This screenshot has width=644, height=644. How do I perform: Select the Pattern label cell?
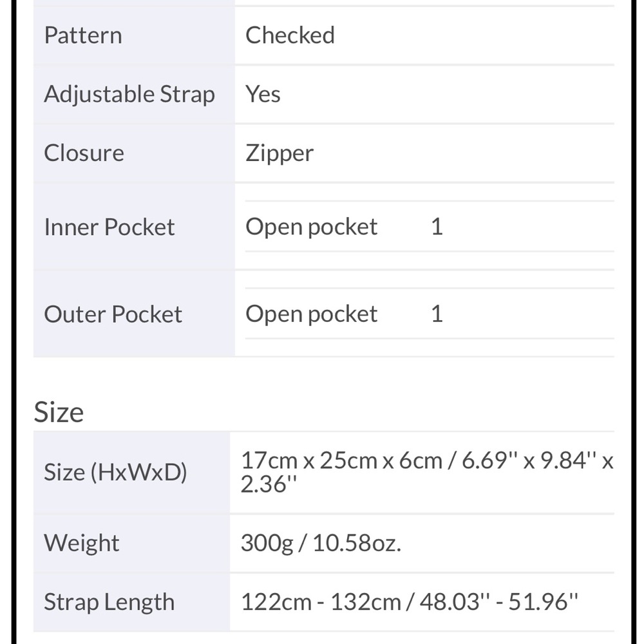(x=134, y=35)
